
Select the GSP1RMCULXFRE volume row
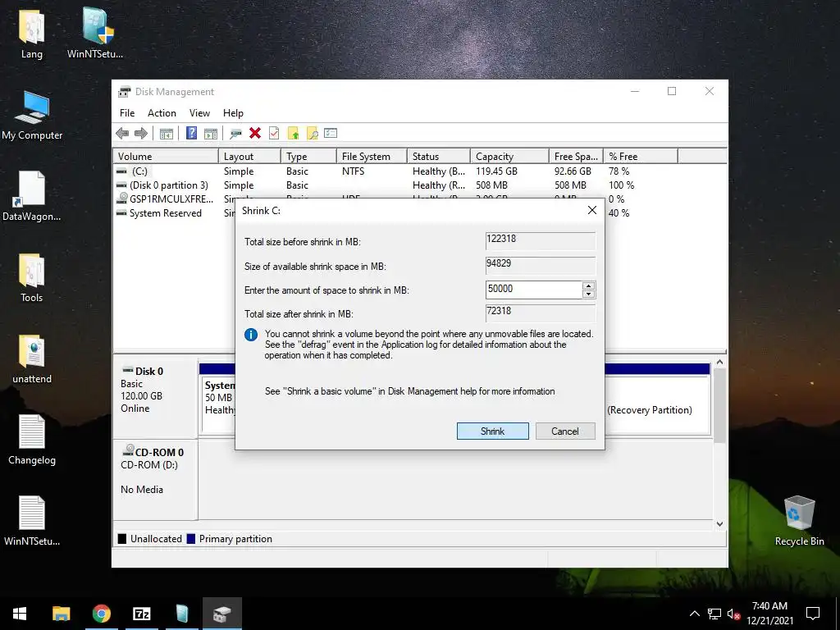(165, 199)
